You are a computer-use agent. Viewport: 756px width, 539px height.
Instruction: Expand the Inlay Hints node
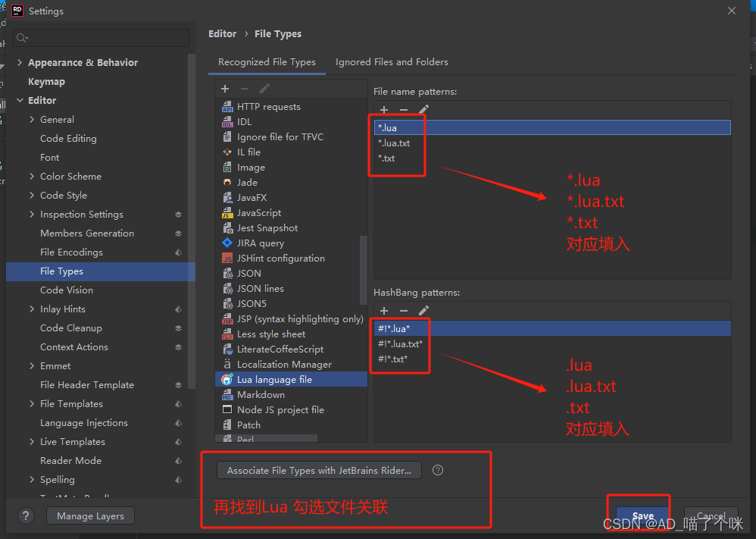(32, 309)
